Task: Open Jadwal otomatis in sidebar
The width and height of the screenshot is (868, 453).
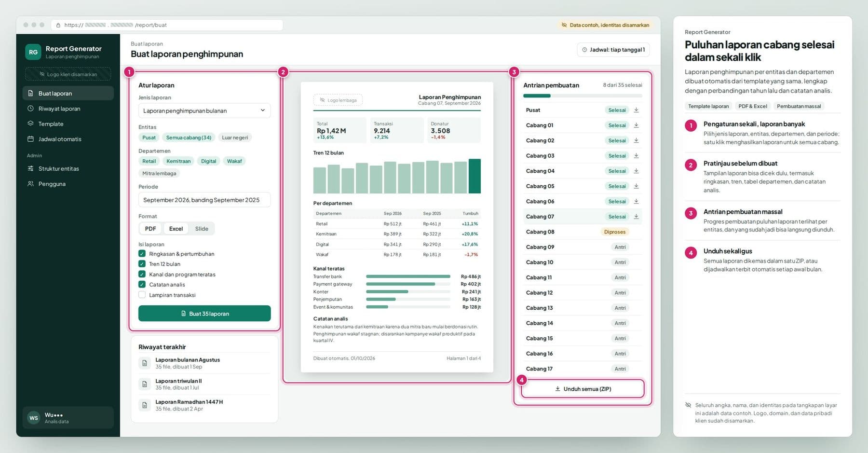Action: point(68,139)
